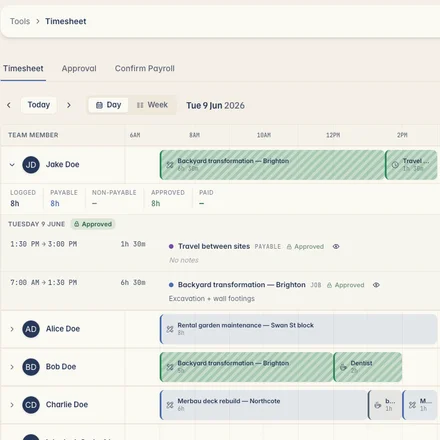Switch to the Approval tab
440x440 pixels.
click(79, 69)
